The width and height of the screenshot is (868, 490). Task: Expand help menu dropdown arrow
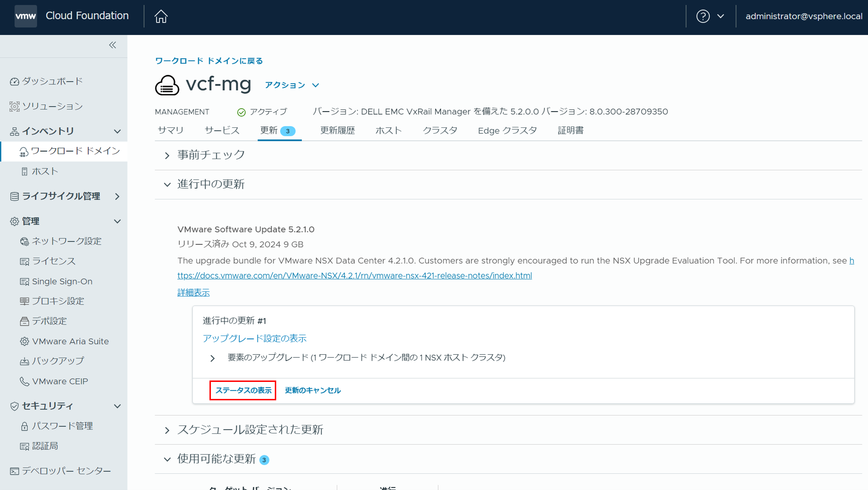[721, 16]
